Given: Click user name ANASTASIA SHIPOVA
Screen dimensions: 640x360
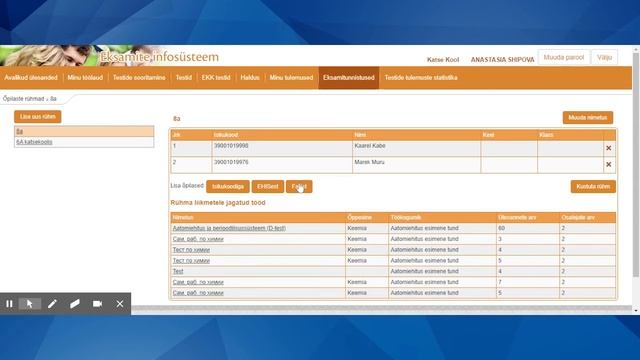Looking at the screenshot, I should pos(502,60).
